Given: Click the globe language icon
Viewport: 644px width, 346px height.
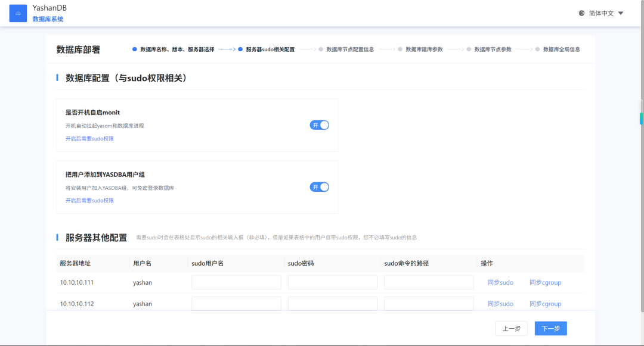Looking at the screenshot, I should [581, 13].
